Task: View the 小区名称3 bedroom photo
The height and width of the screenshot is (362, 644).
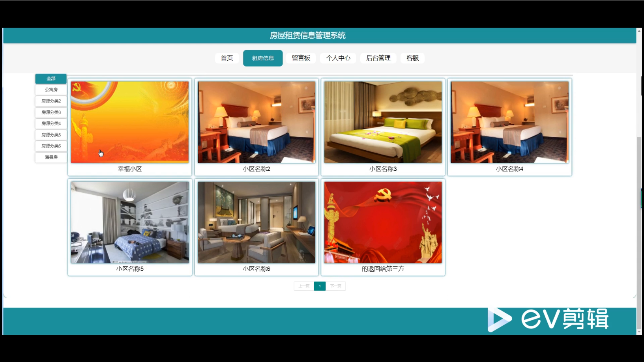Action: tap(383, 122)
